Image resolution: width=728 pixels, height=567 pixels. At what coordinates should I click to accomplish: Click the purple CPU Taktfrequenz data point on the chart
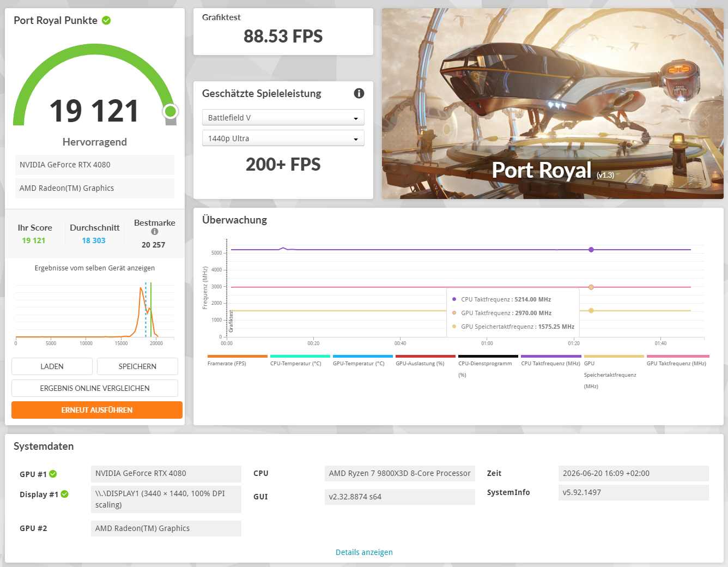point(591,250)
